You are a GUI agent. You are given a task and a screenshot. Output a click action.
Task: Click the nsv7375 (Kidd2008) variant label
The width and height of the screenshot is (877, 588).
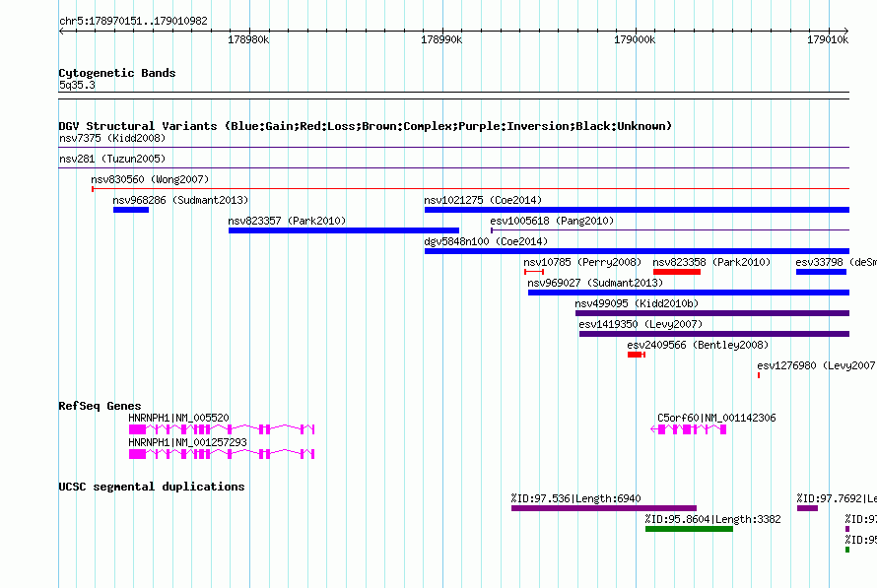tap(112, 138)
